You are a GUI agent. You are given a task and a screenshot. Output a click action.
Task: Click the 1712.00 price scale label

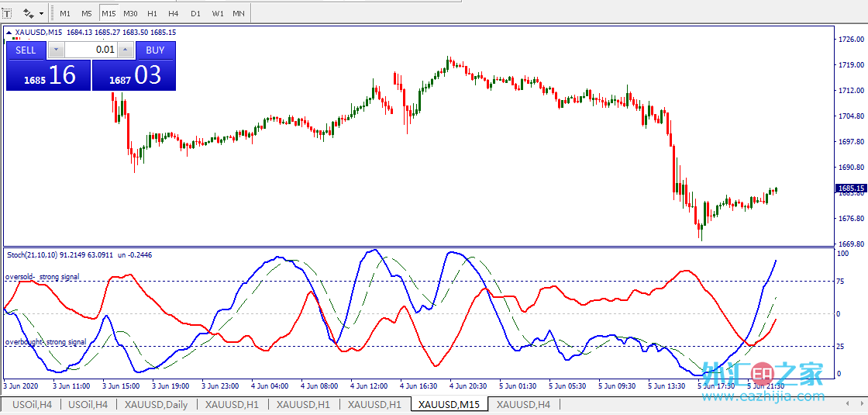tap(852, 90)
